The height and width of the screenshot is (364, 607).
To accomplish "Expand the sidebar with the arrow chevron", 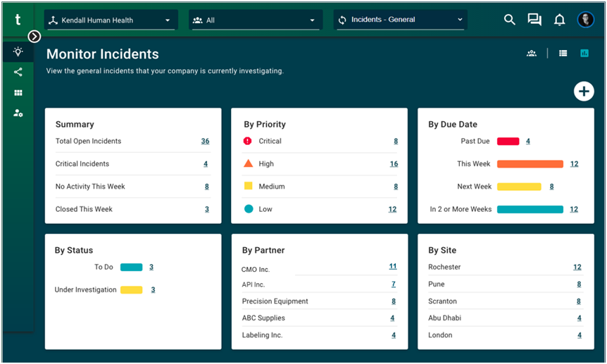I will [x=34, y=37].
